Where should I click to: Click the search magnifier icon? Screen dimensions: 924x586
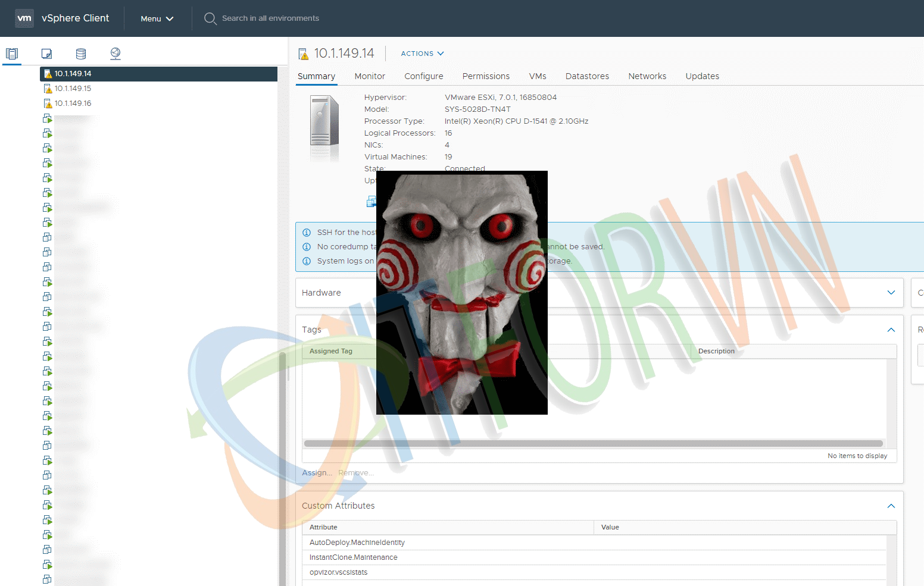(x=210, y=18)
